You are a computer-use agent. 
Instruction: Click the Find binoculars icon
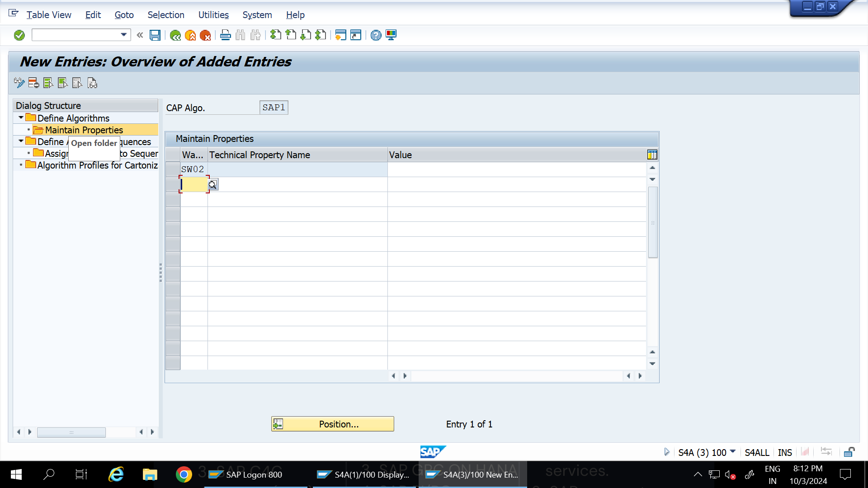coord(240,35)
